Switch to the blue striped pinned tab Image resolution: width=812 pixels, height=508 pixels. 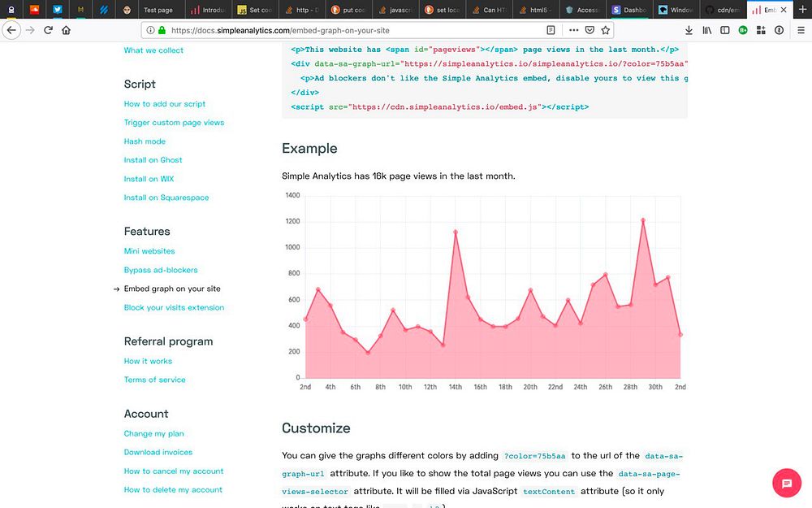tap(104, 9)
